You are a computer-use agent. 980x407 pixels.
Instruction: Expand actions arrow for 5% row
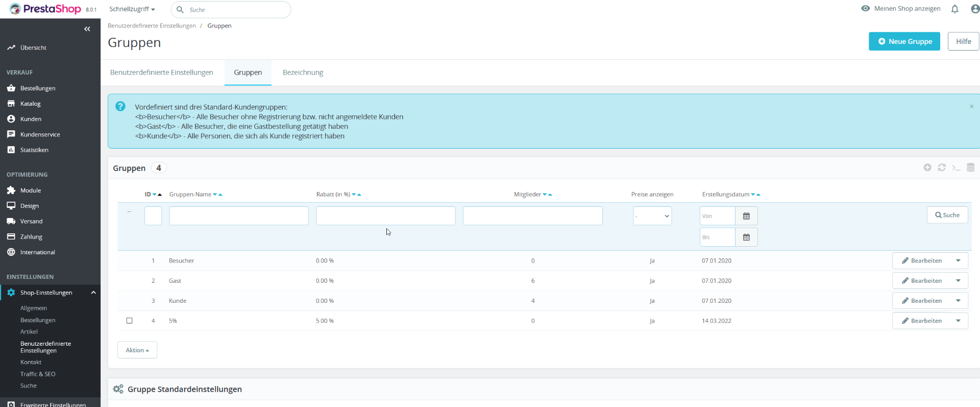(x=958, y=321)
